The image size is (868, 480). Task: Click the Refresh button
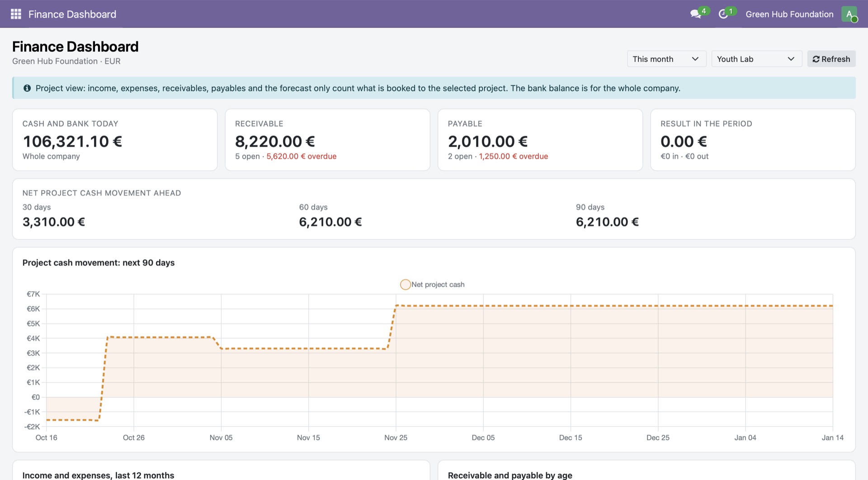[x=831, y=59]
